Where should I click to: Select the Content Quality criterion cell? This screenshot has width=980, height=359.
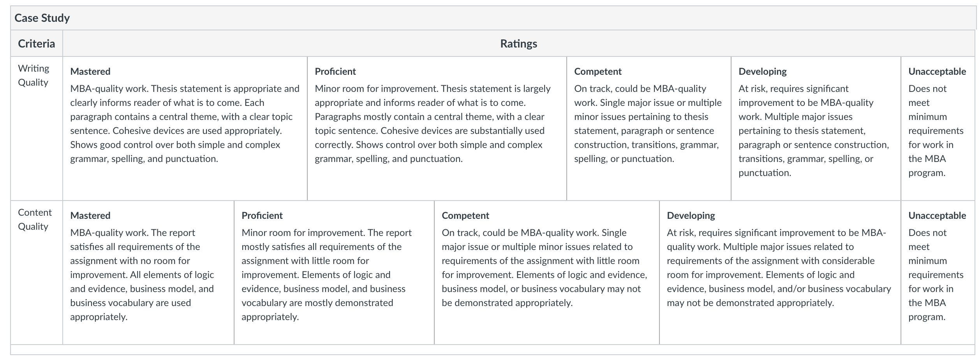click(37, 273)
